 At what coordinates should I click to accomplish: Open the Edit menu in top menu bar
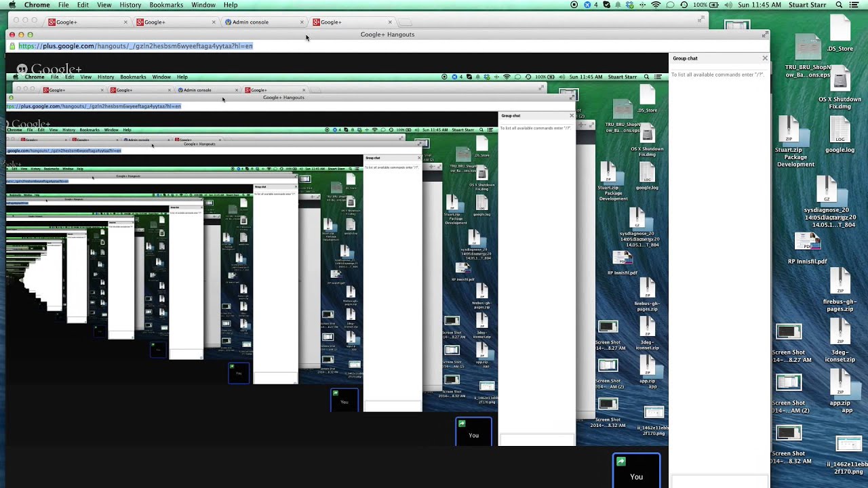coord(83,5)
